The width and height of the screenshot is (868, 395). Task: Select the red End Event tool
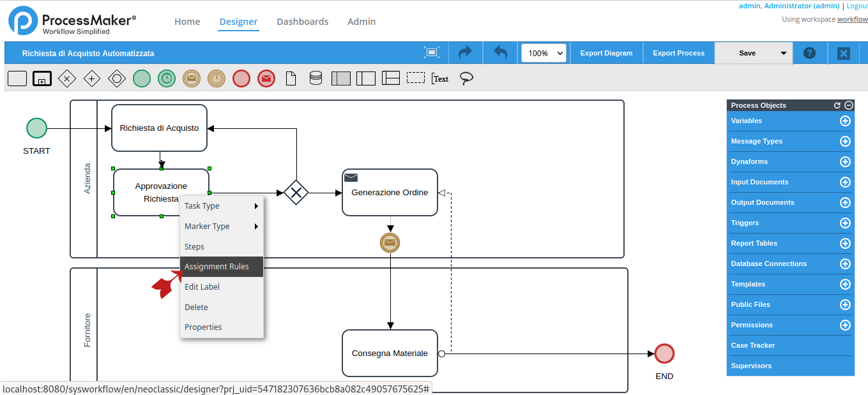(241, 78)
